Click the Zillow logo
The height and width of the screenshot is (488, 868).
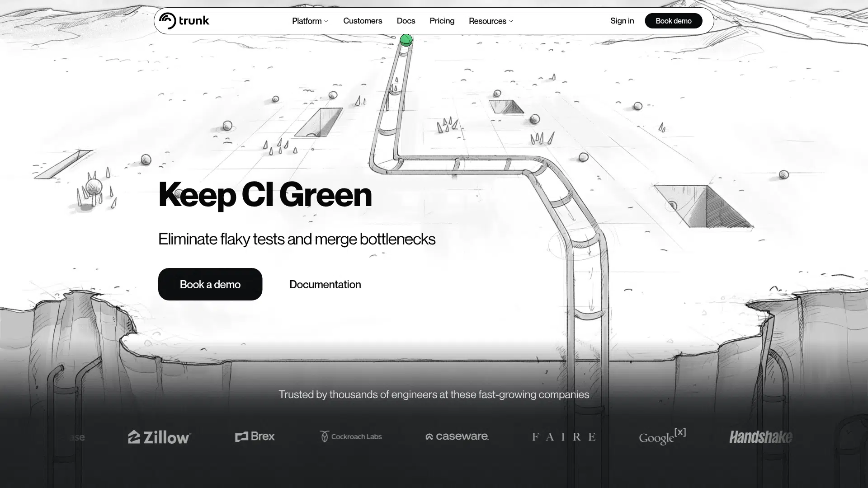click(159, 437)
